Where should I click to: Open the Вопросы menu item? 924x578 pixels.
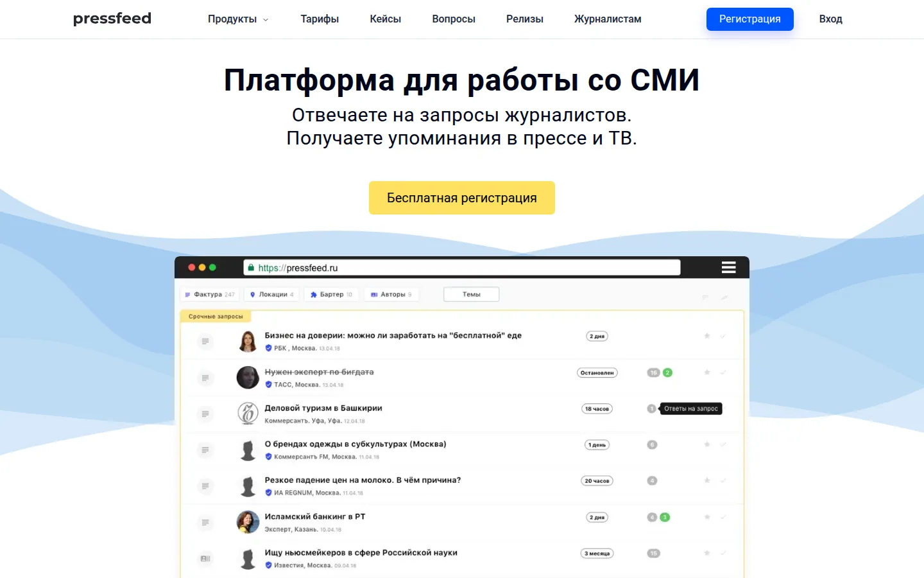[454, 19]
